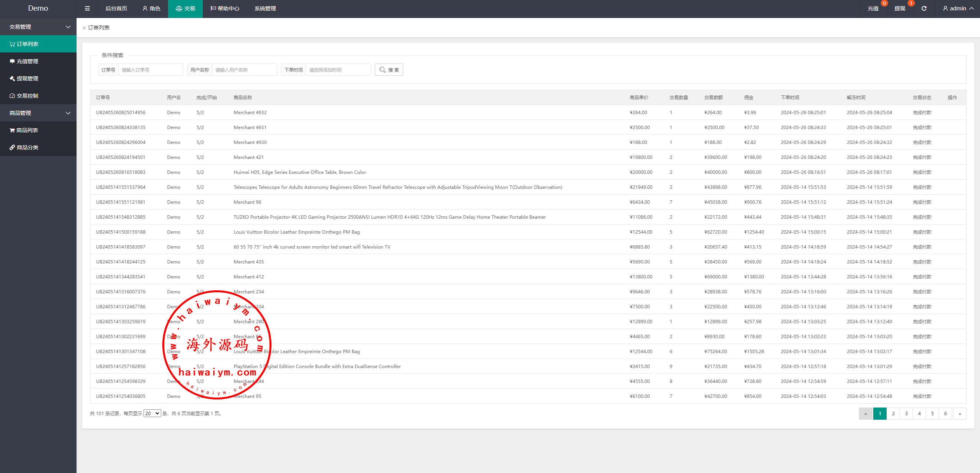
Task: Select 订单列表 order list in sidebar
Action: point(27,44)
